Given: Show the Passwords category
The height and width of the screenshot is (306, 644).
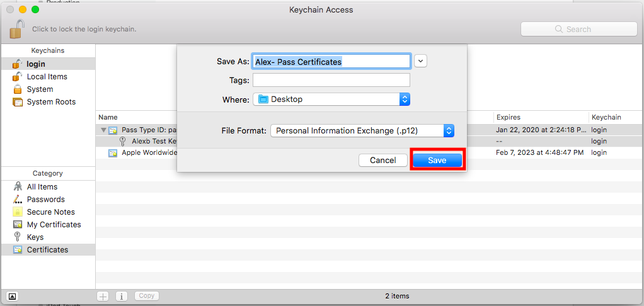Looking at the screenshot, I should [49, 200].
